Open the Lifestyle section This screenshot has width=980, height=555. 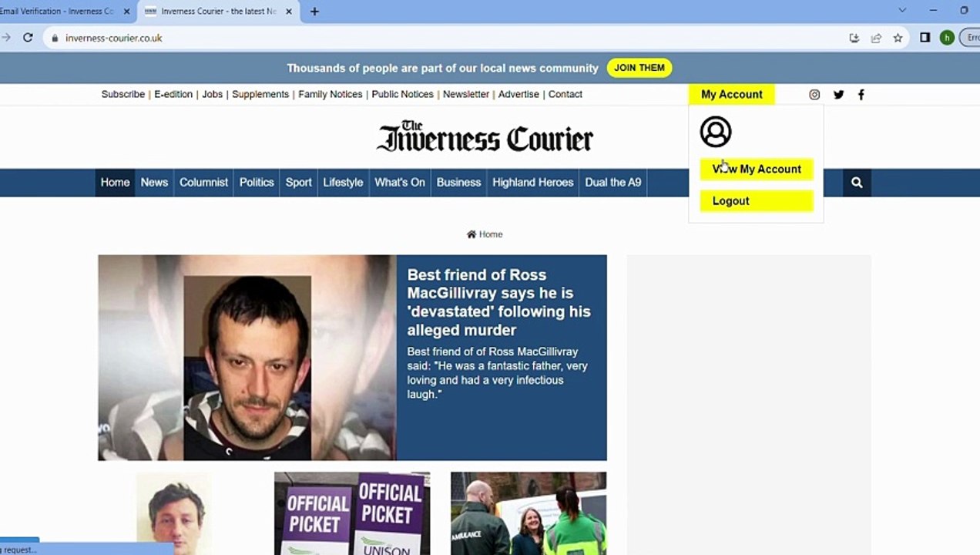[x=343, y=183]
